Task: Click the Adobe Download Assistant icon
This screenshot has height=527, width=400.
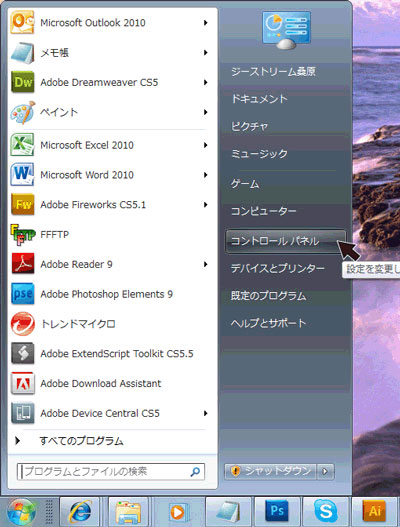Action: 22,383
